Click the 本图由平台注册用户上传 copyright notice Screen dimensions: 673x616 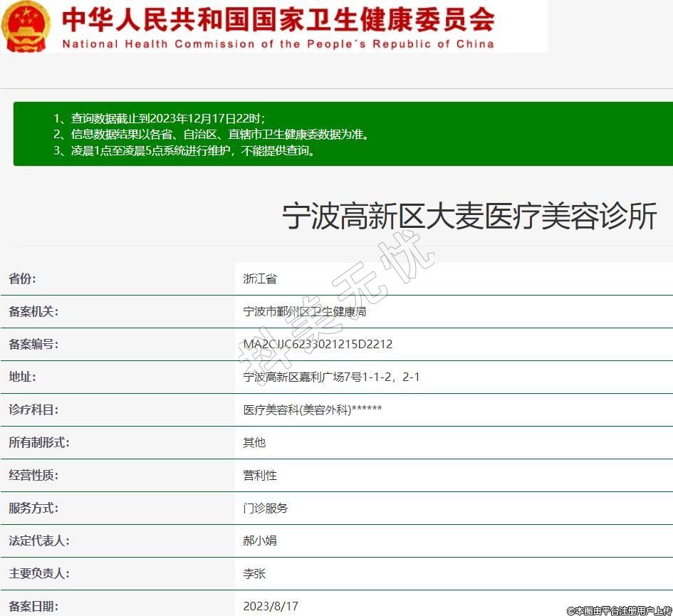[x=619, y=610]
